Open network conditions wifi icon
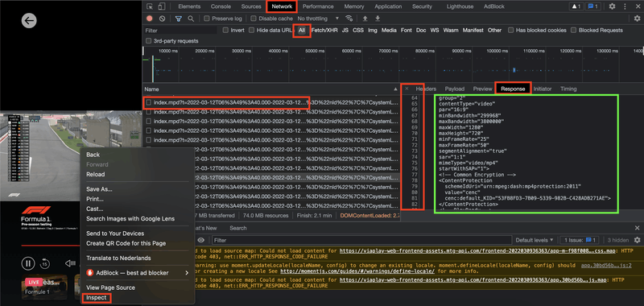This screenshot has width=644, height=306. tap(349, 19)
